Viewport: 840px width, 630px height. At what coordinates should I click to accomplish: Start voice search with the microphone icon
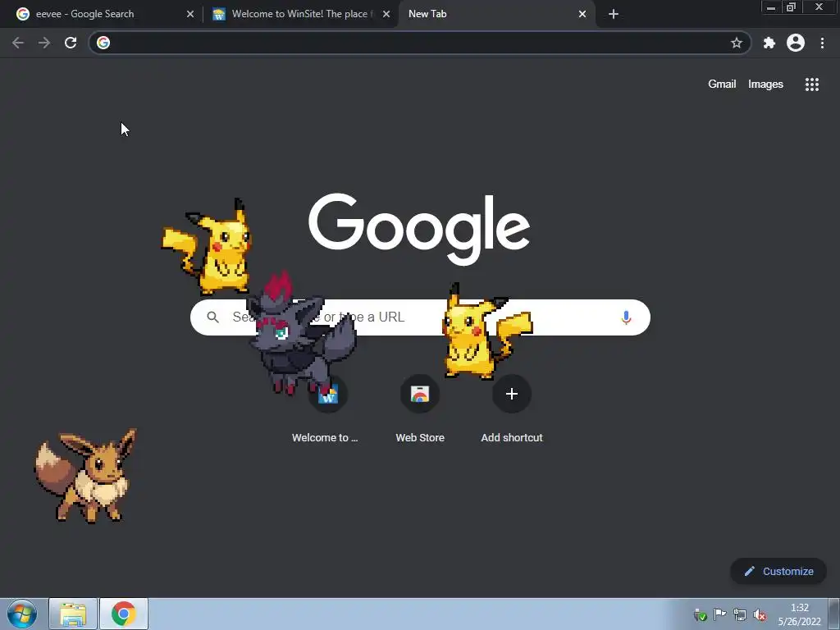(626, 317)
